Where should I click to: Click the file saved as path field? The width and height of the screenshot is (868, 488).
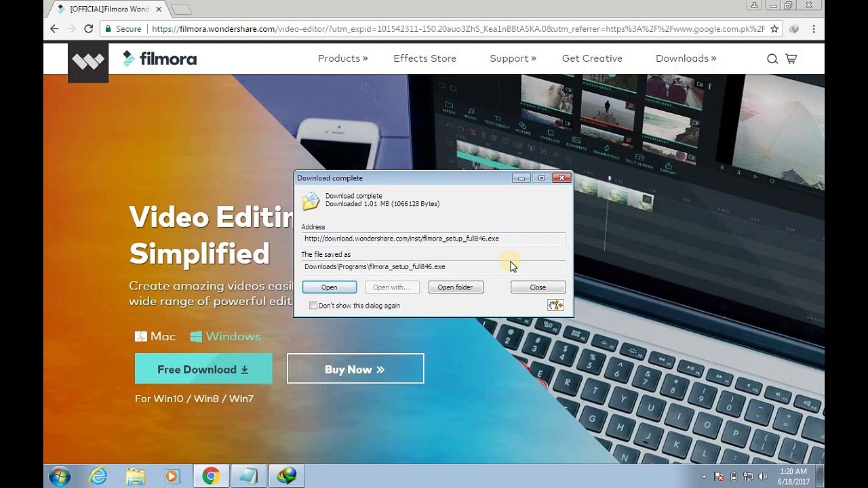tap(433, 266)
